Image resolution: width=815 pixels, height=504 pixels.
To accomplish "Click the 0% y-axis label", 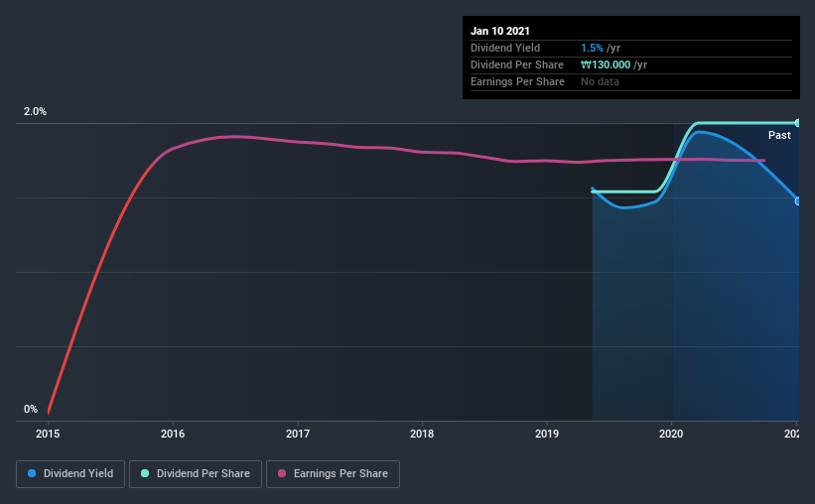I will 31,410.
